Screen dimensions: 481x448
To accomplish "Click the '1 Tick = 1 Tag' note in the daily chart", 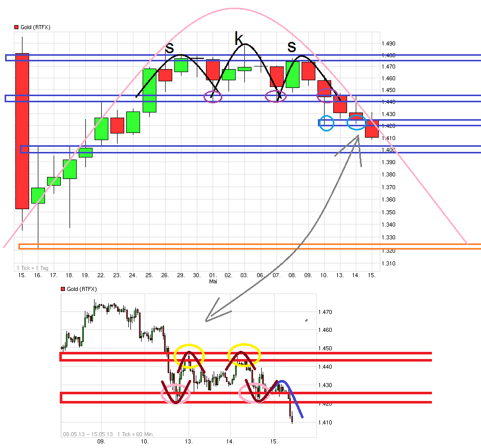I will tap(33, 268).
